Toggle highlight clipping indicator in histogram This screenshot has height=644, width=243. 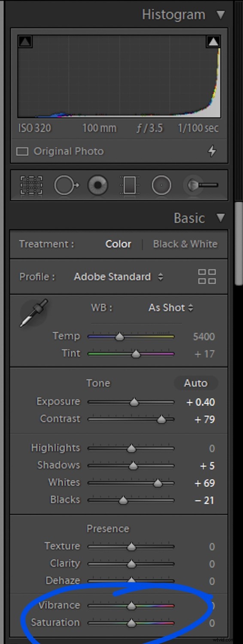point(213,42)
